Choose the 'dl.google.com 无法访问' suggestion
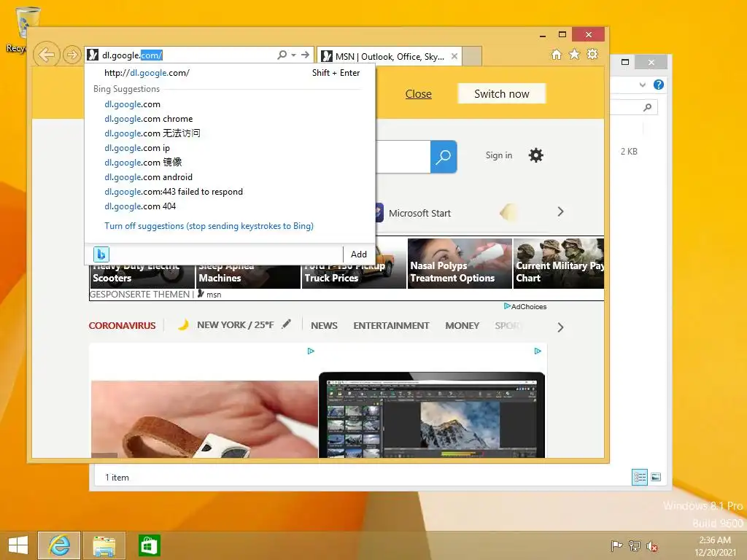747x560 pixels. click(152, 133)
